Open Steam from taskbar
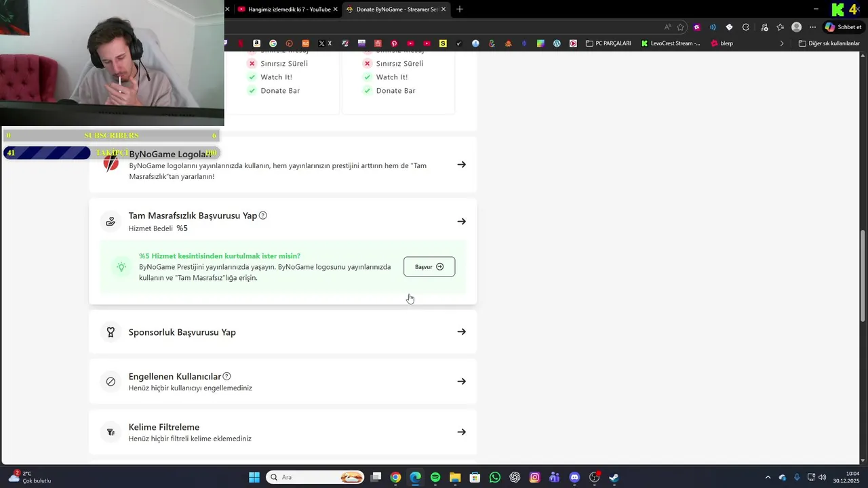The height and width of the screenshot is (488, 868). click(x=614, y=477)
